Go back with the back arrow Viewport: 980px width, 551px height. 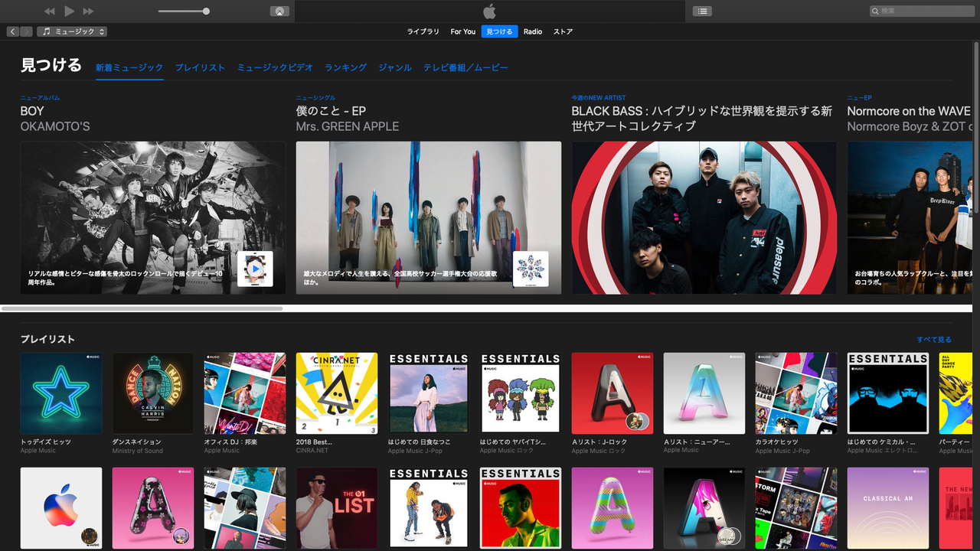coord(13,31)
